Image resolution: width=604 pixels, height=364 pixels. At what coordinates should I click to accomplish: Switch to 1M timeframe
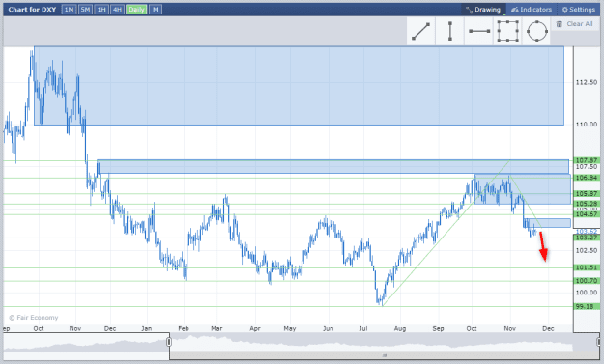(x=69, y=10)
